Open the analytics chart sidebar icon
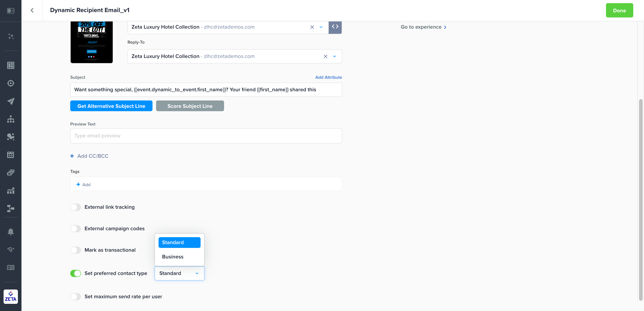 [x=11, y=191]
